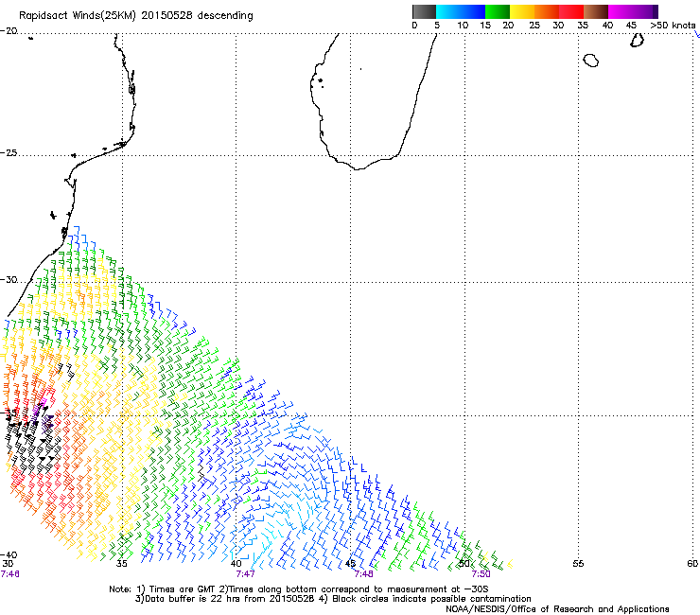Click the '>50 knots' legend label
Viewport: 700px width, 615px height.
coord(673,26)
